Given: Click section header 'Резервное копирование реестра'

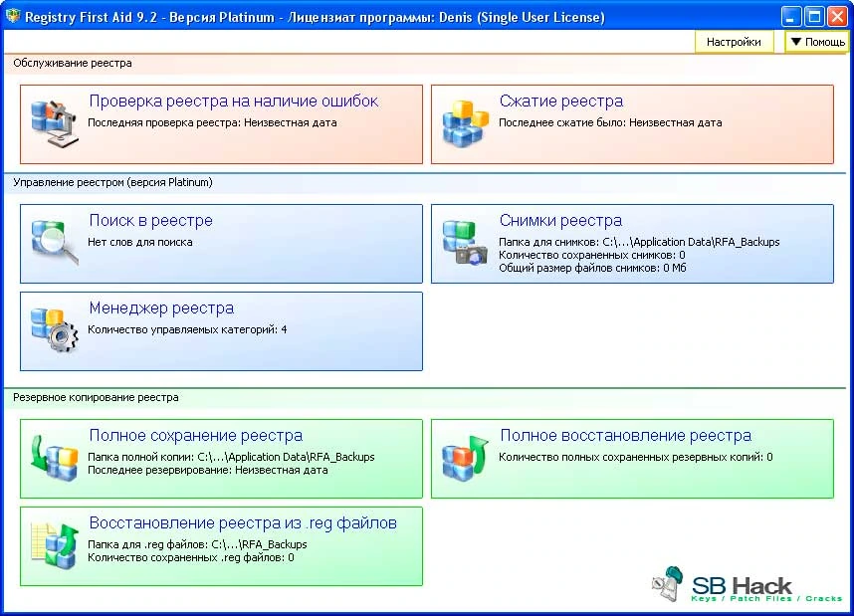Looking at the screenshot, I should click(x=96, y=398).
